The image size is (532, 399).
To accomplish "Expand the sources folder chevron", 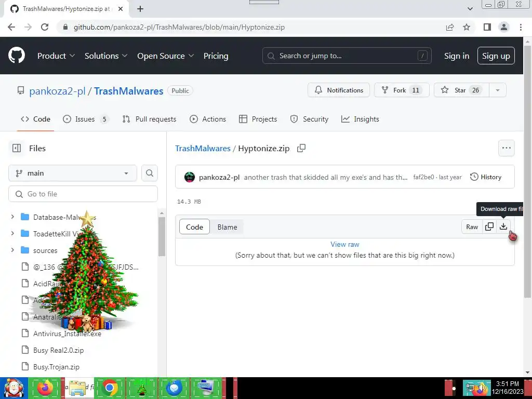I will [x=12, y=250].
